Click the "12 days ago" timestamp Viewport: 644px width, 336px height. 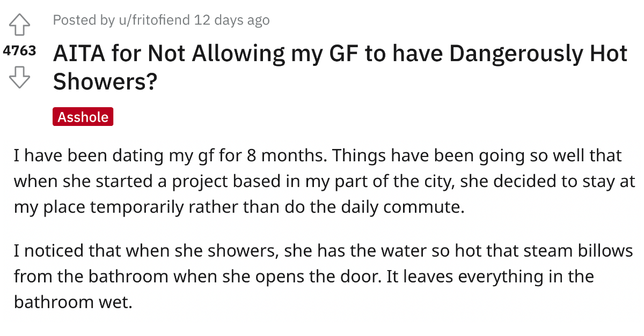231,20
